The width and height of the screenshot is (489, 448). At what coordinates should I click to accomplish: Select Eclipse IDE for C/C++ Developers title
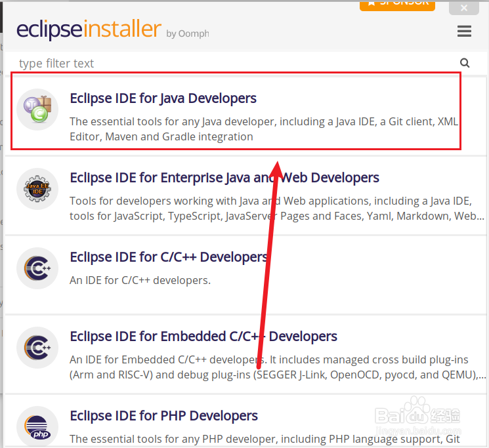click(169, 257)
